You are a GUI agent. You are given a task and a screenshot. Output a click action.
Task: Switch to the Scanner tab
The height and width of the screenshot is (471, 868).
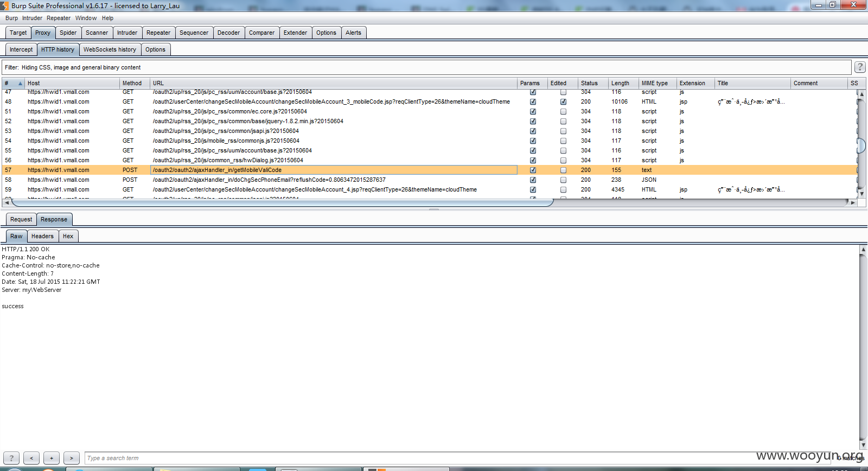pyautogui.click(x=97, y=33)
